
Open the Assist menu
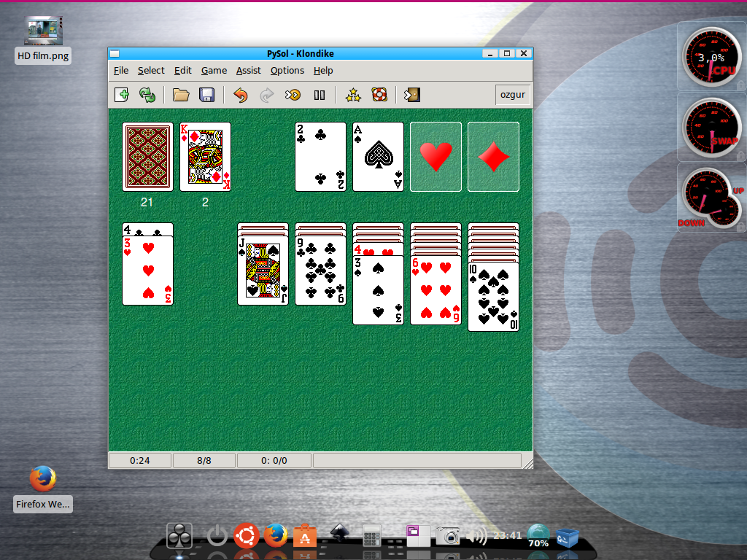(248, 71)
